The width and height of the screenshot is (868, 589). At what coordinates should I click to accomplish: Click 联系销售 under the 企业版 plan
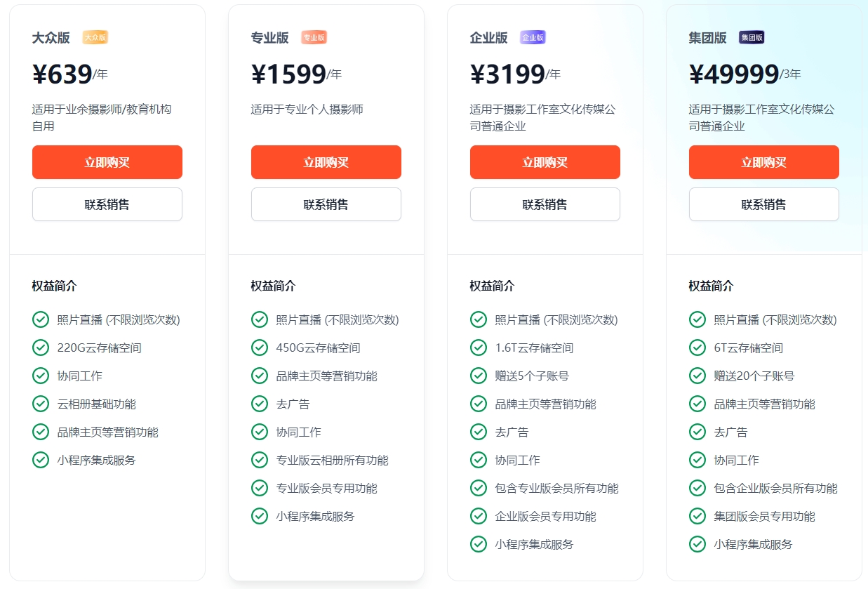tap(545, 204)
